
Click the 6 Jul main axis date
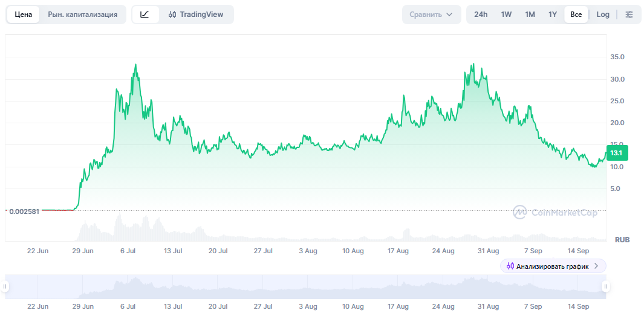point(128,251)
